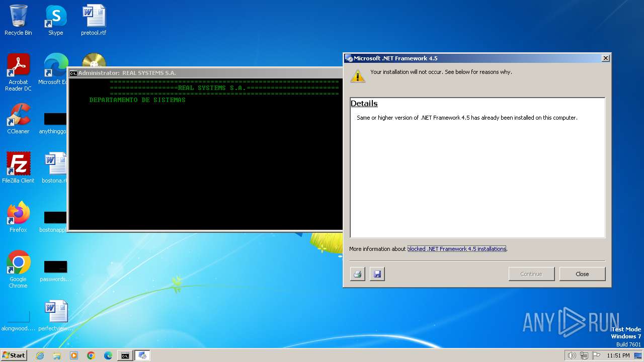This screenshot has height=362, width=644.
Task: Open File Explorer from taskbar
Action: point(57,355)
